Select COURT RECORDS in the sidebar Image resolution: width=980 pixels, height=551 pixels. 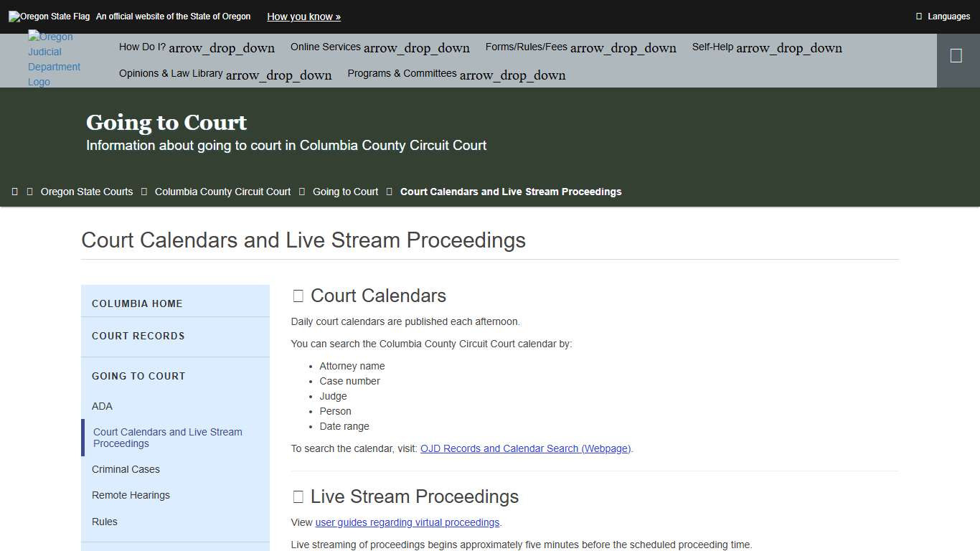coord(138,336)
